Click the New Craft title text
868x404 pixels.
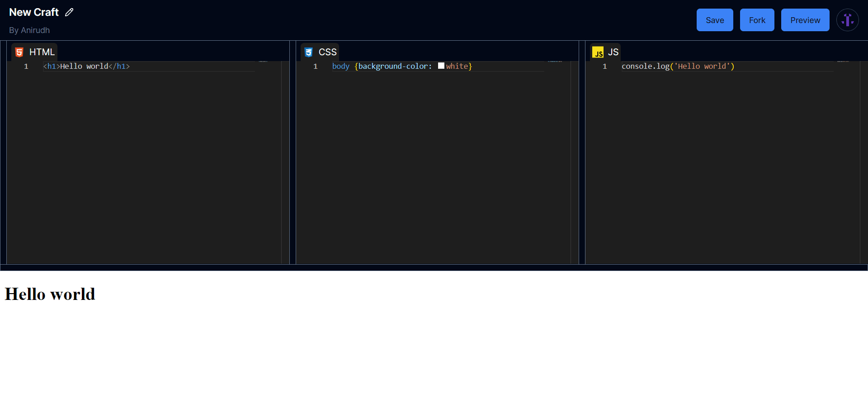coord(34,12)
